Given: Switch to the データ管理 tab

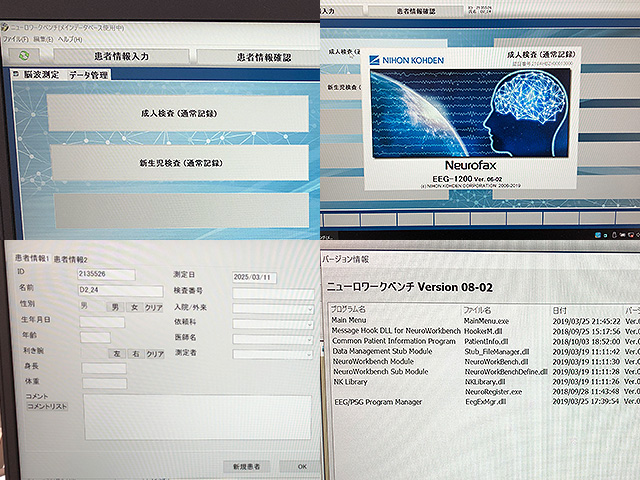Looking at the screenshot, I should coord(88,75).
